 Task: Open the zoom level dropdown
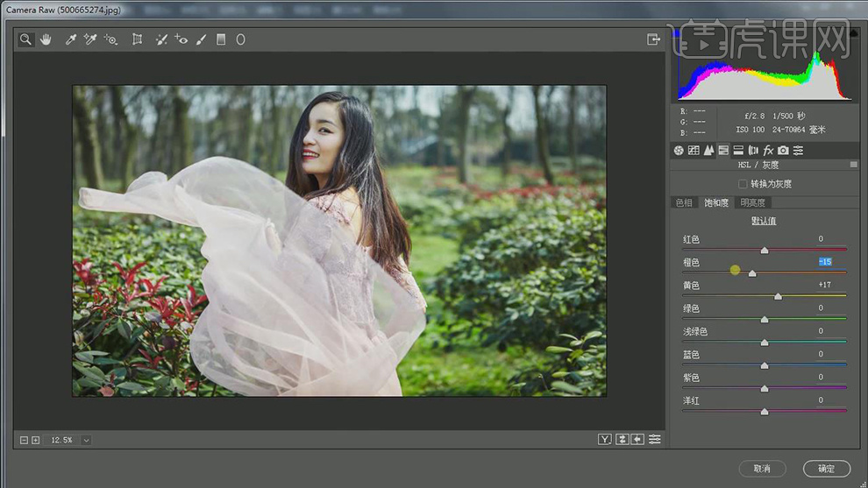(86, 440)
